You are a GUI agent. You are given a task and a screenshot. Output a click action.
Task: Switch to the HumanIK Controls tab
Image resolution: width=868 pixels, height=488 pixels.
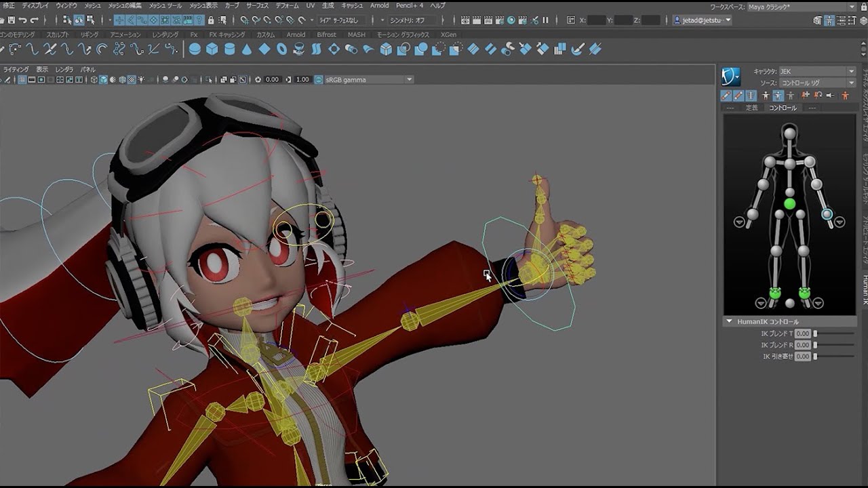coord(783,108)
